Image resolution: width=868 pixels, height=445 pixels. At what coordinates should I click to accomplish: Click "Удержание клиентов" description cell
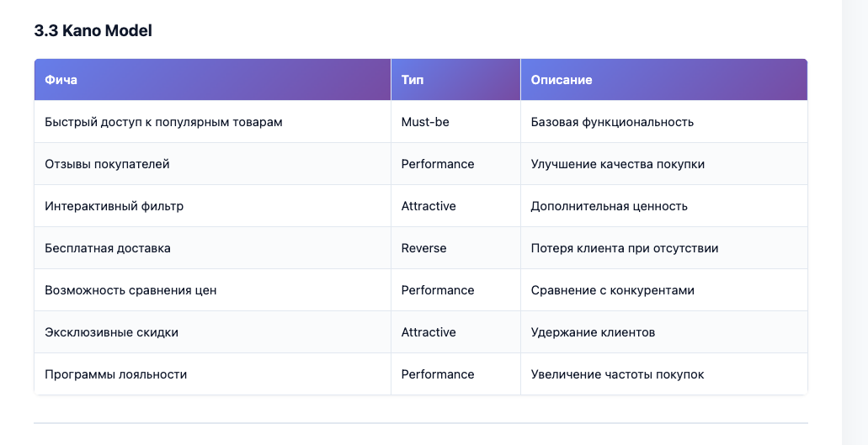(663, 331)
